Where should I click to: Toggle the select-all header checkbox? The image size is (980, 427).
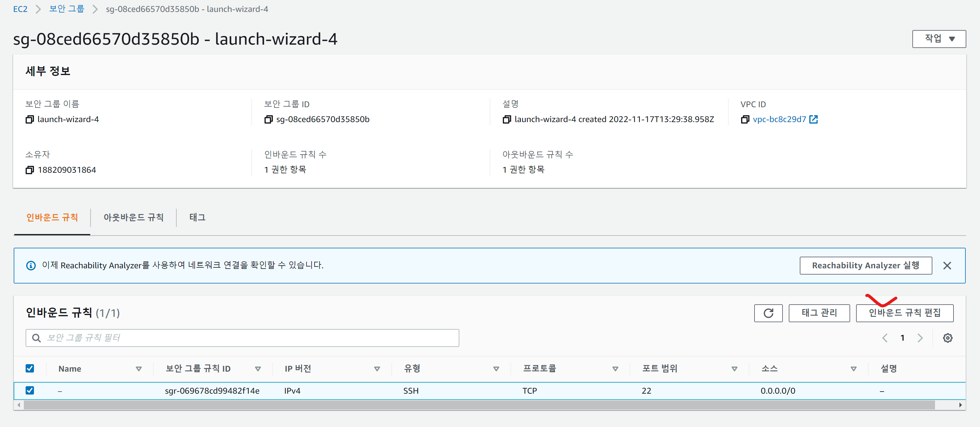coord(30,368)
